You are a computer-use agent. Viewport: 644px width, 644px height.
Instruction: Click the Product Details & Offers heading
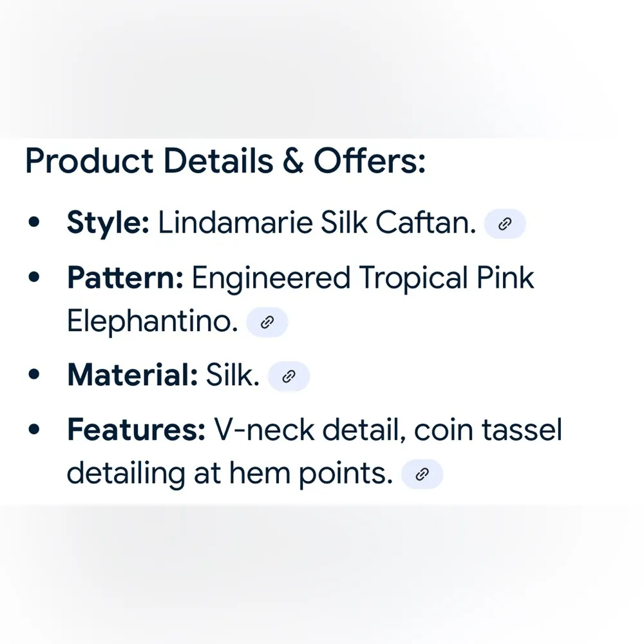coord(225,162)
